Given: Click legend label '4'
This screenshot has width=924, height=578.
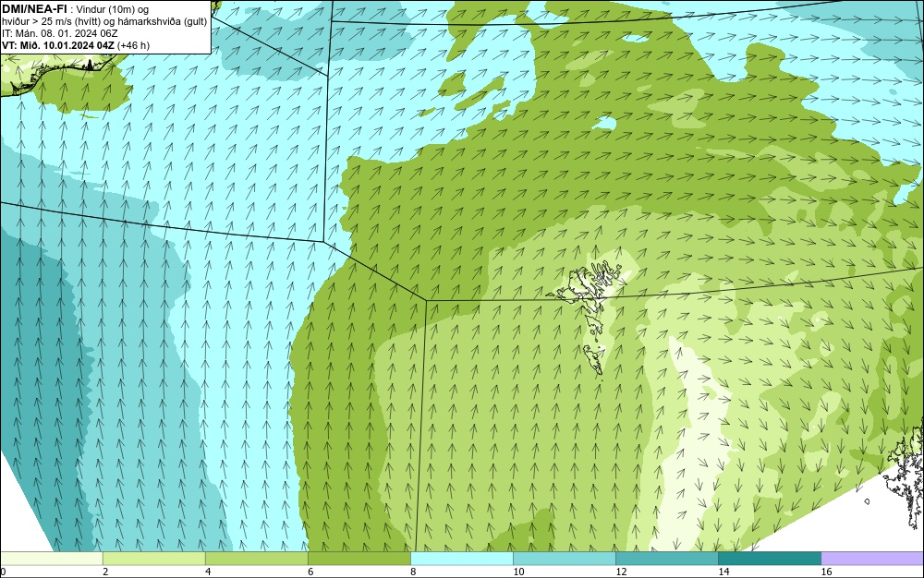Looking at the screenshot, I should point(208,572).
